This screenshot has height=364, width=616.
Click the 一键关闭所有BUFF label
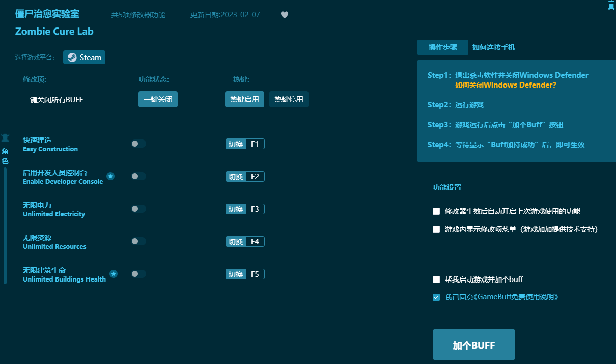tap(53, 100)
